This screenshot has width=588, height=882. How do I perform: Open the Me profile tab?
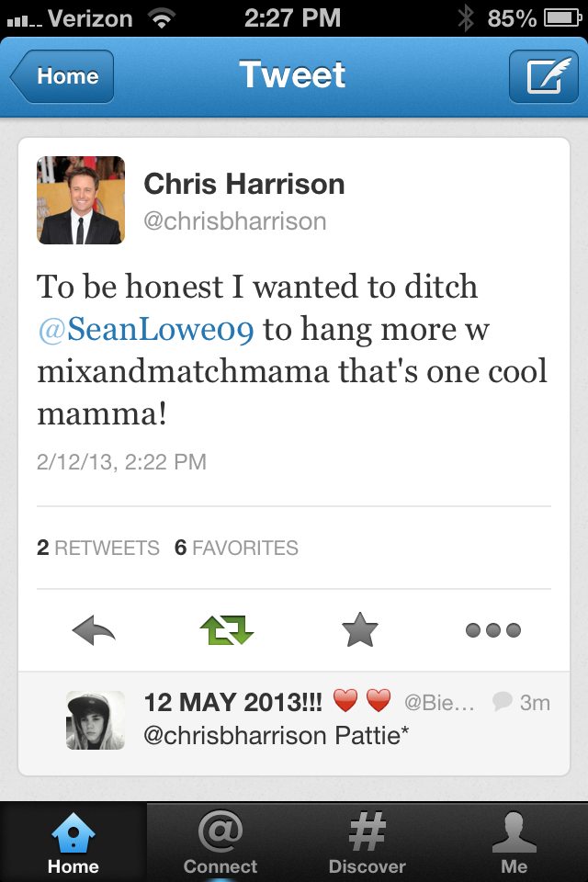pos(514,842)
